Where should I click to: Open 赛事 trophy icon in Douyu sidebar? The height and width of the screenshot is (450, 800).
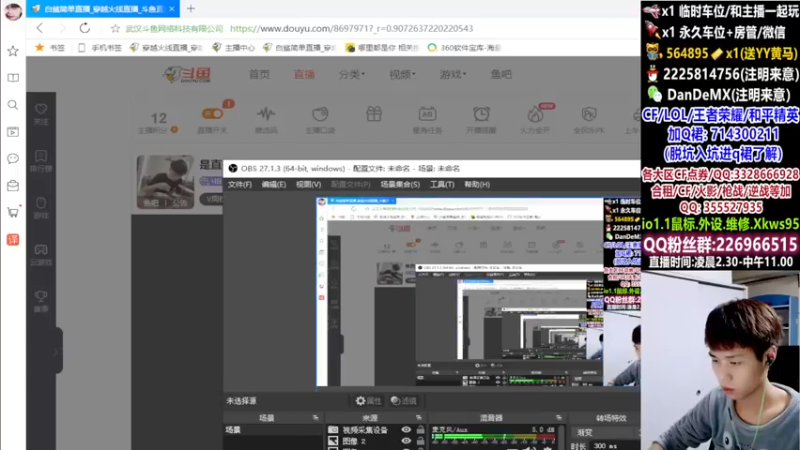(x=41, y=301)
